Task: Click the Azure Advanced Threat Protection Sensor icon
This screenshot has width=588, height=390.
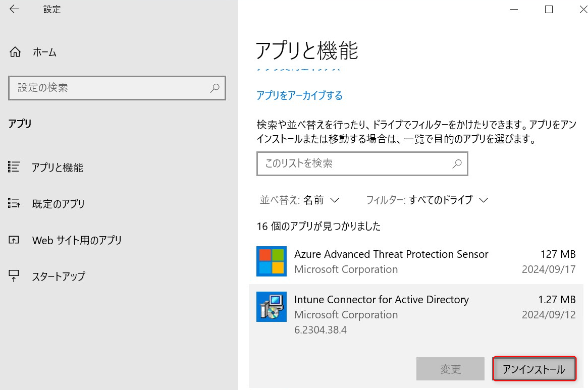Action: pyautogui.click(x=272, y=261)
